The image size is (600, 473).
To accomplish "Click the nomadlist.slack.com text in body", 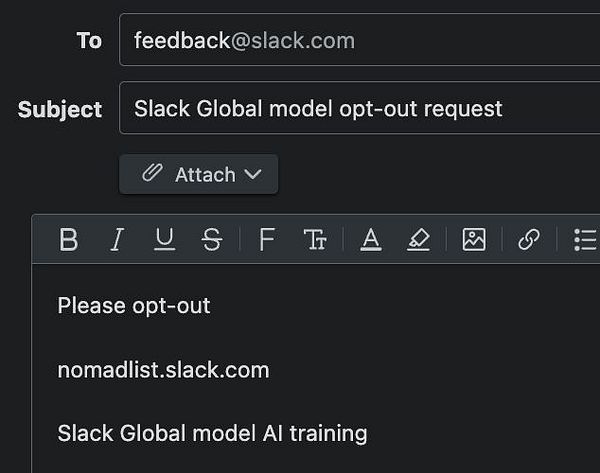I will point(163,370).
